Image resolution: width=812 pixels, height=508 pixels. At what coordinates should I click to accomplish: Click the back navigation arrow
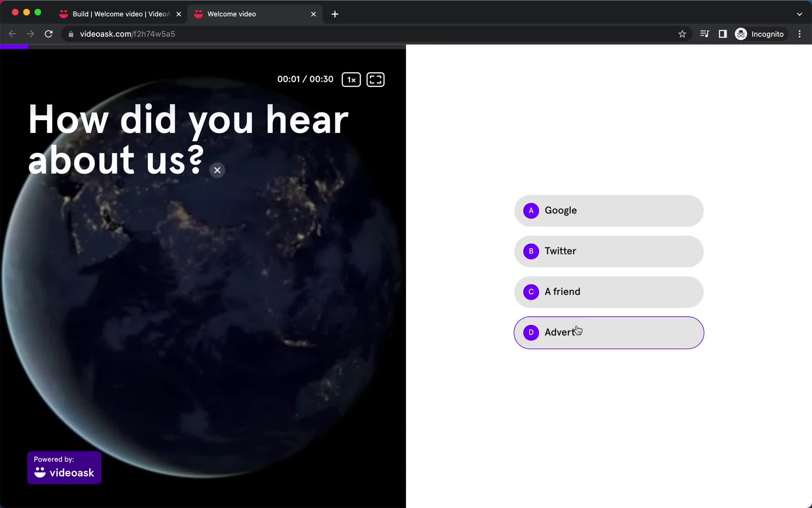[x=13, y=33]
